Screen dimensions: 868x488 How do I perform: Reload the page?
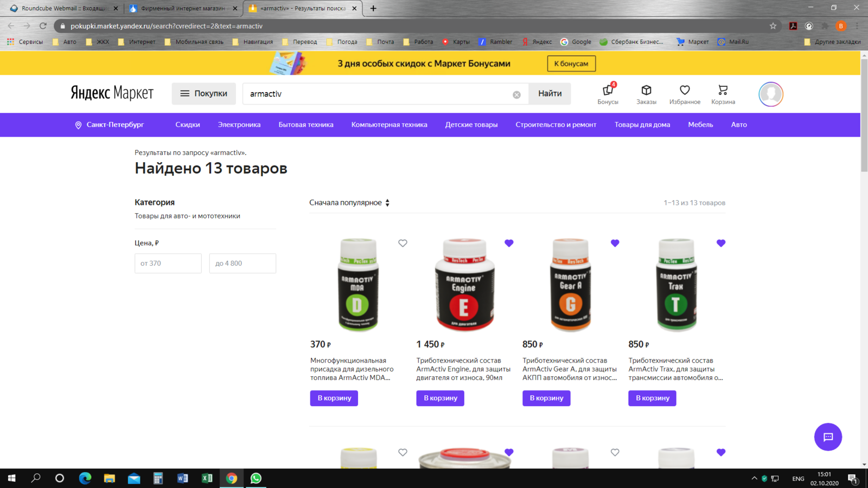tap(43, 26)
